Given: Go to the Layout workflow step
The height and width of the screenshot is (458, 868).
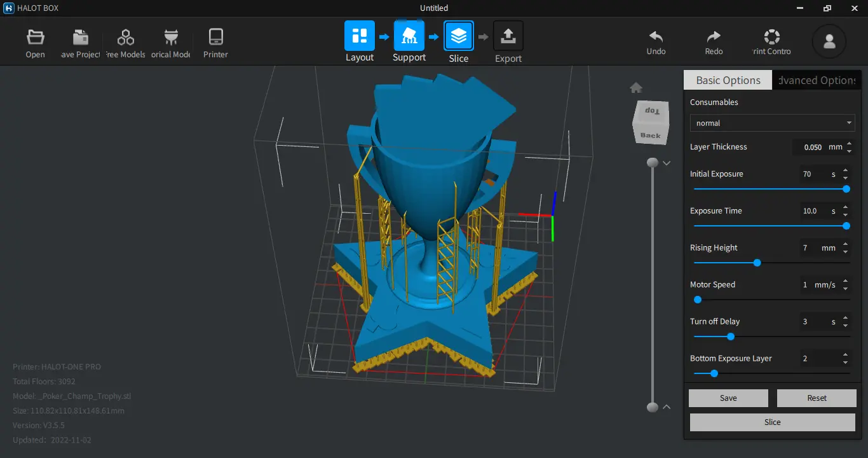Looking at the screenshot, I should 360,36.
